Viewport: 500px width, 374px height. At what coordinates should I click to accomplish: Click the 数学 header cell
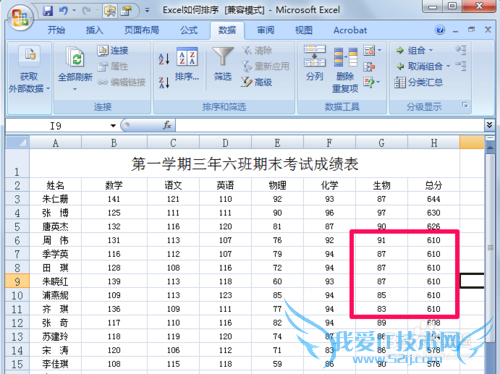coord(114,185)
